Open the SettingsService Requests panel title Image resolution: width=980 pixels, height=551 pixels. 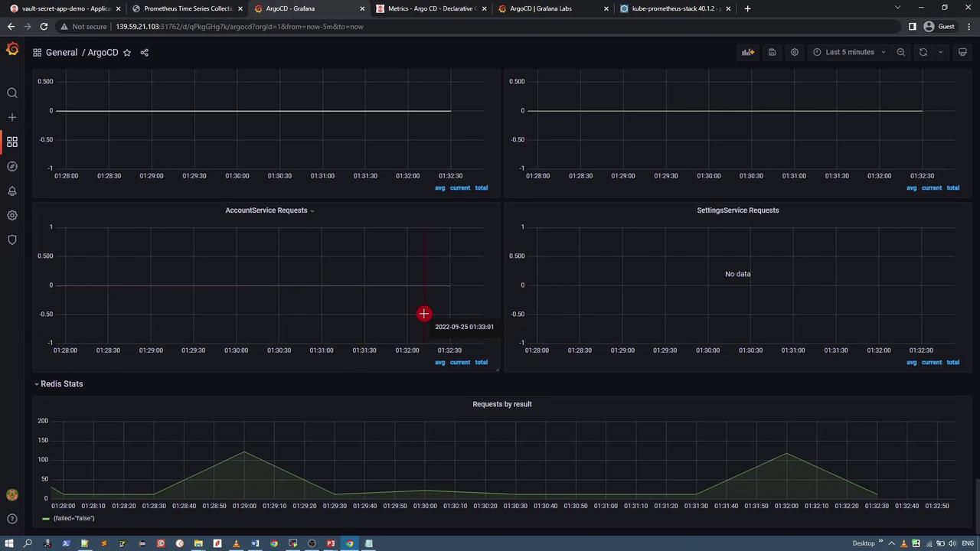click(738, 210)
